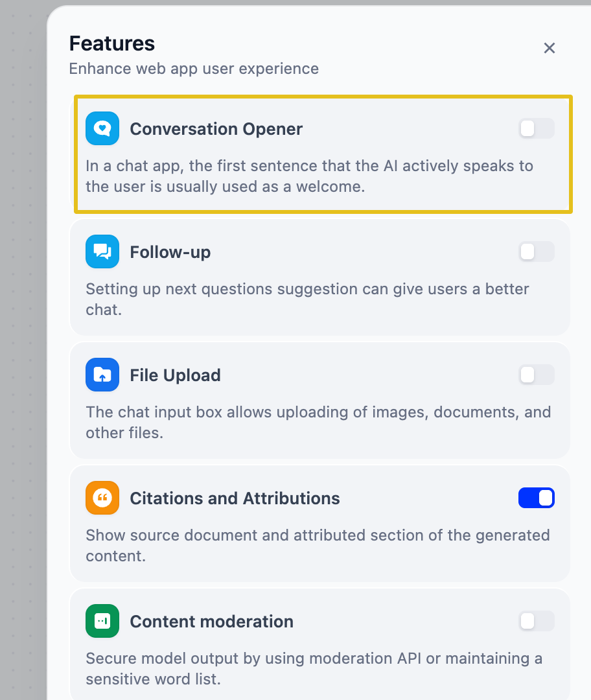Click the "Show source document" description text
Screen dimensions: 591x700
(x=318, y=546)
